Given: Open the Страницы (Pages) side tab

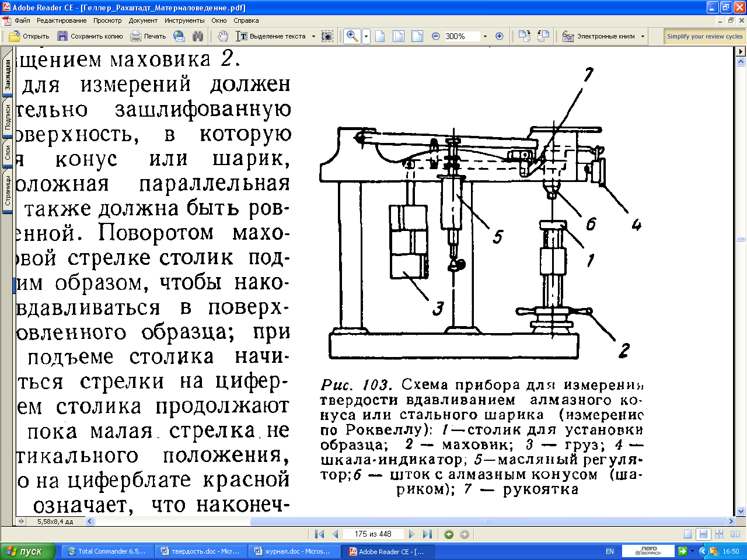Looking at the screenshot, I should (8, 191).
